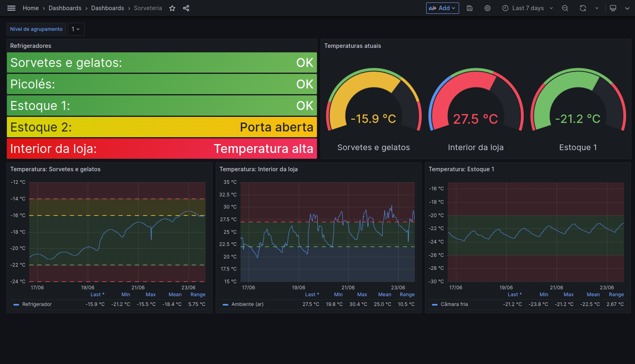Screen dimensions: 635x364
Task: Toggle the Ambiente (ar) legend series
Action: (247, 304)
